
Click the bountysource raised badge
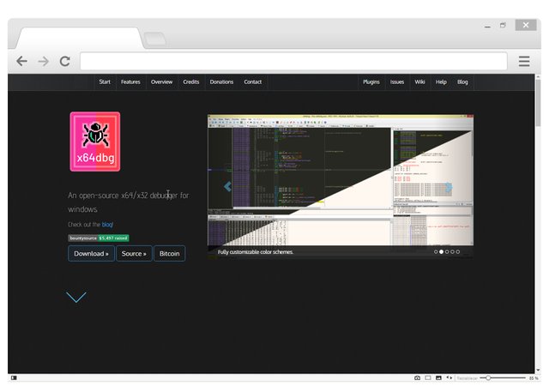tap(99, 238)
